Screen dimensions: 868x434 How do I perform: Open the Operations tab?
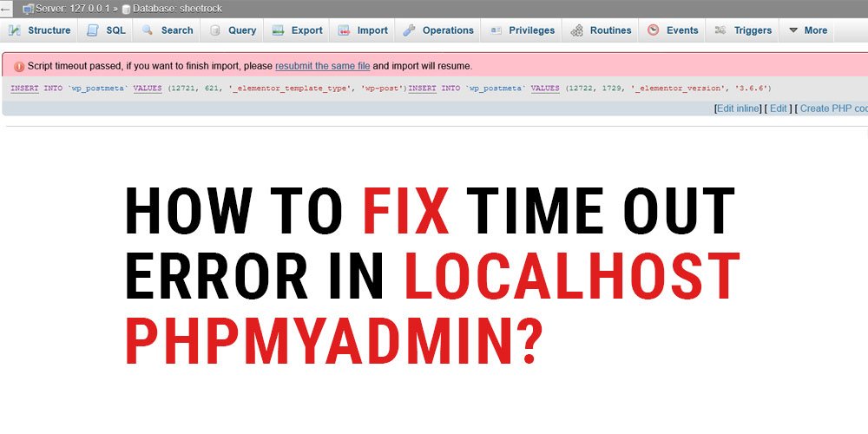click(438, 30)
